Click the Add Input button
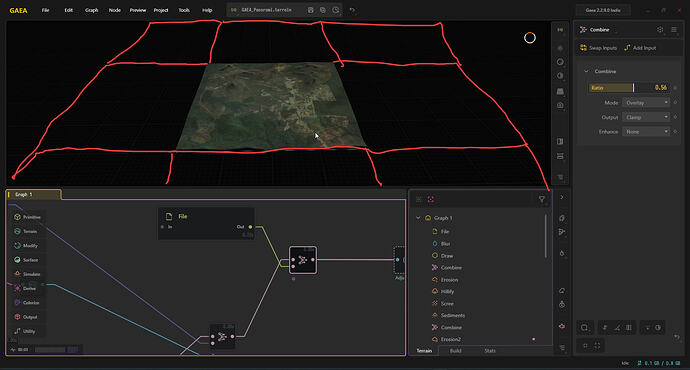The height and width of the screenshot is (370, 690). click(x=640, y=48)
